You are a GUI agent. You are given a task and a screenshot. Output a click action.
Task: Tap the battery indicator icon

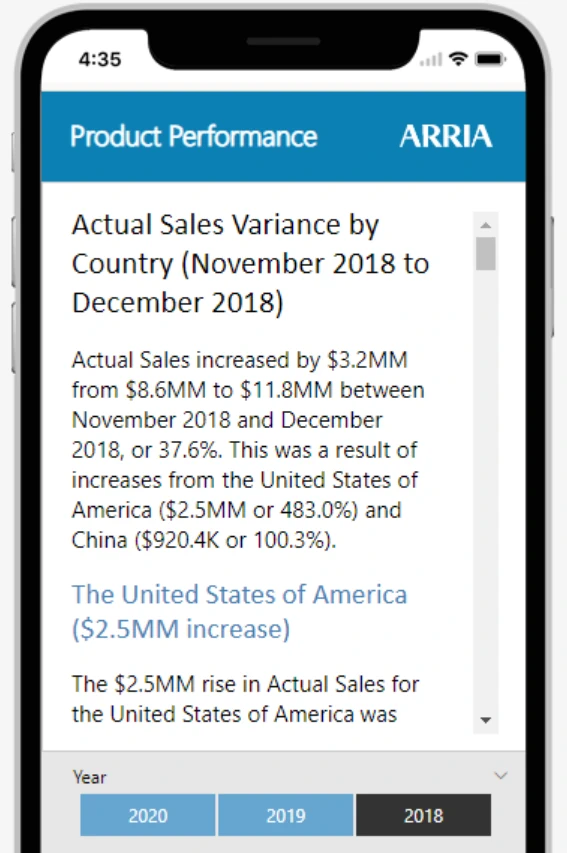tap(490, 59)
